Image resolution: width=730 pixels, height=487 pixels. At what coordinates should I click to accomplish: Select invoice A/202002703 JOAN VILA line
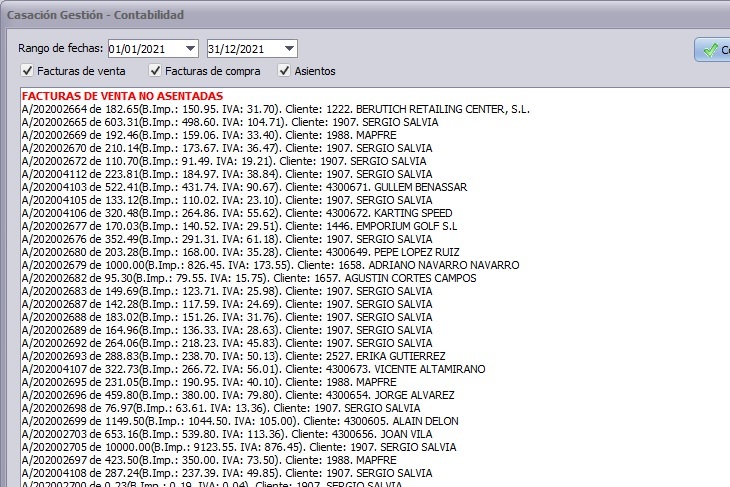227,435
